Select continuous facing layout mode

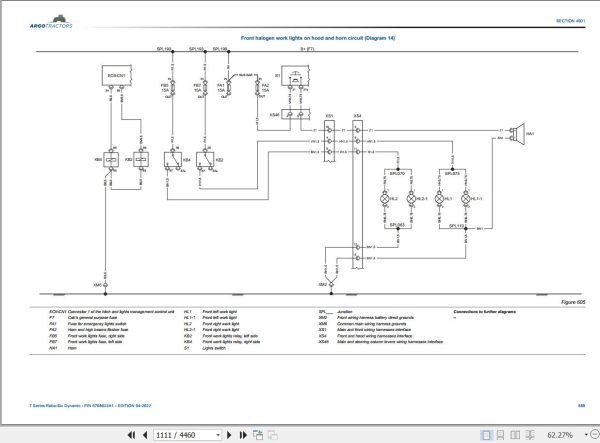click(x=530, y=435)
